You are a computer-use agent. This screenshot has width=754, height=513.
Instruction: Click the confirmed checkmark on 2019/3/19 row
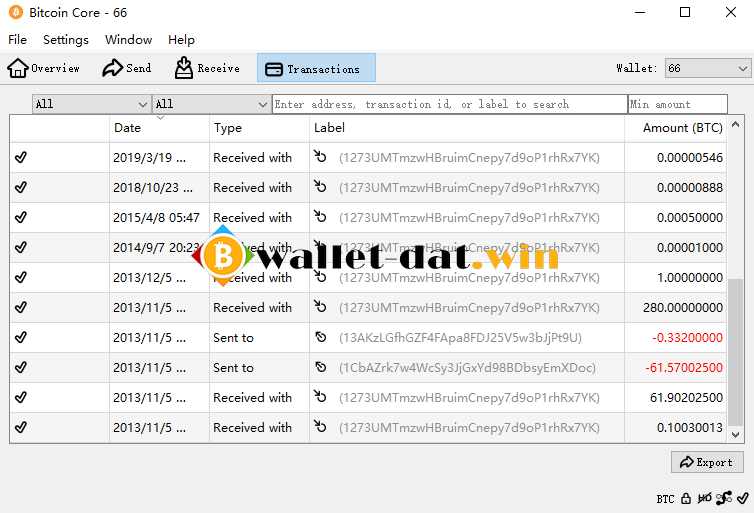tap(21, 157)
